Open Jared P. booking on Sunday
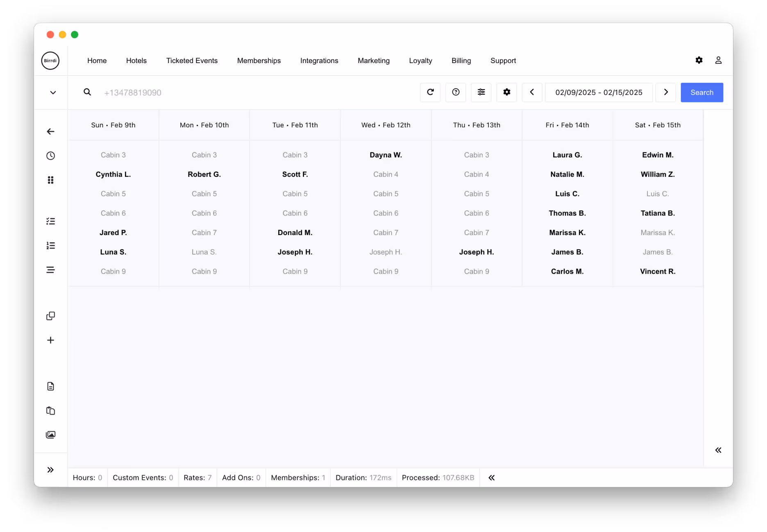The width and height of the screenshot is (767, 532). (113, 232)
